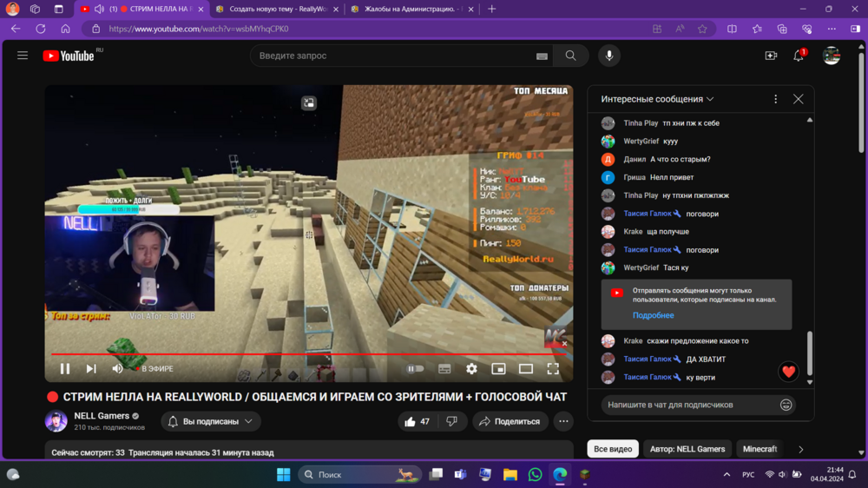The height and width of the screenshot is (488, 868).
Task: Open the NELL Gamers channel avatar
Action: pos(56,421)
